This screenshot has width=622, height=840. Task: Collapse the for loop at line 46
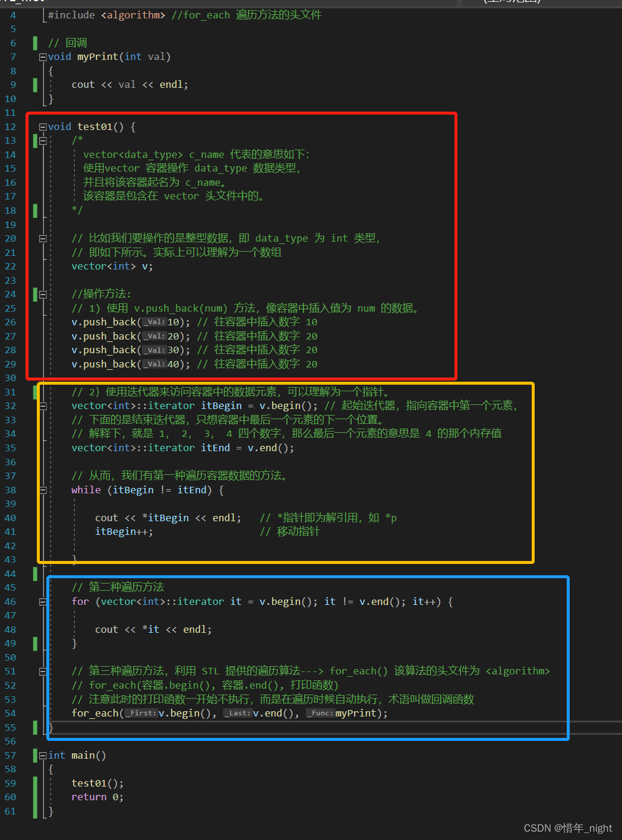click(42, 601)
